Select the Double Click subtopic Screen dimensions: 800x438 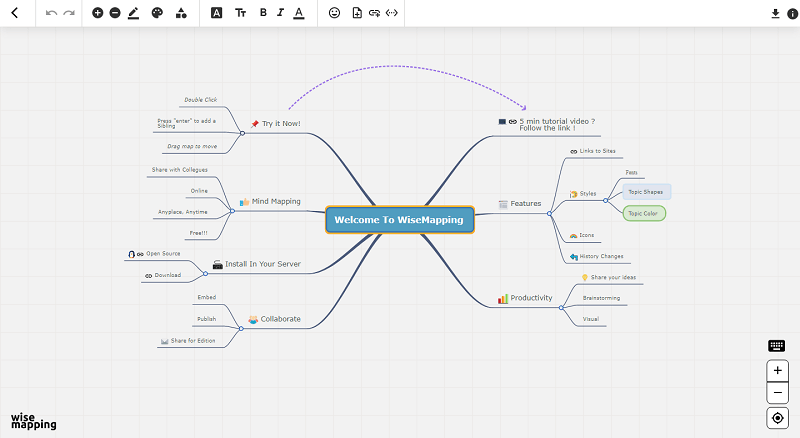click(x=201, y=100)
